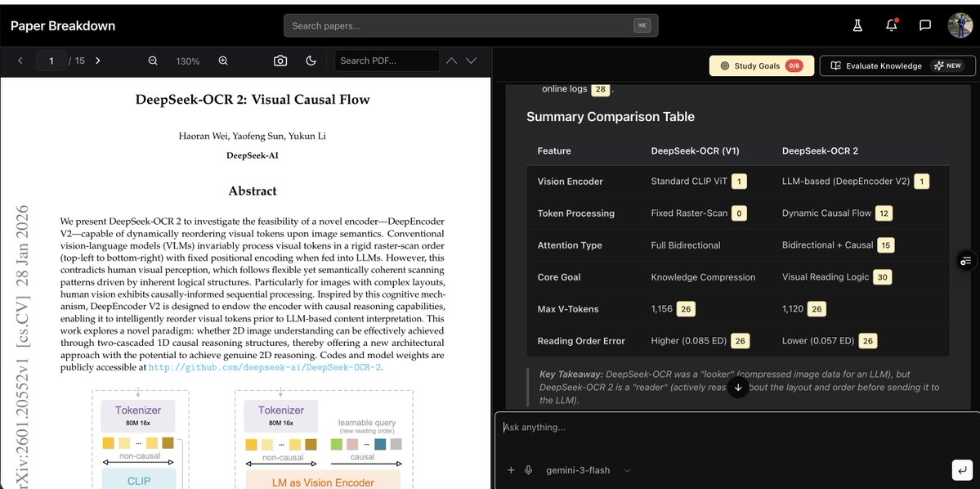Open citation 15 beside Bidirectional + Causal

tap(886, 245)
